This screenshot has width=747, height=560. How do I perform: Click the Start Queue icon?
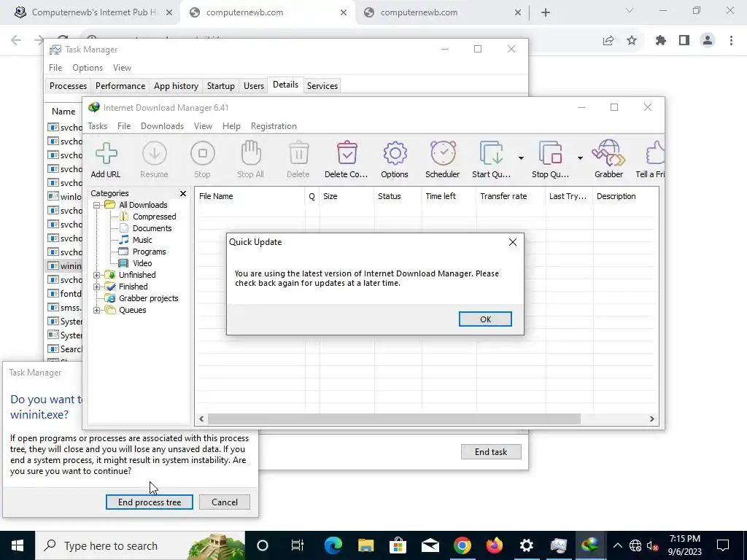pyautogui.click(x=491, y=160)
